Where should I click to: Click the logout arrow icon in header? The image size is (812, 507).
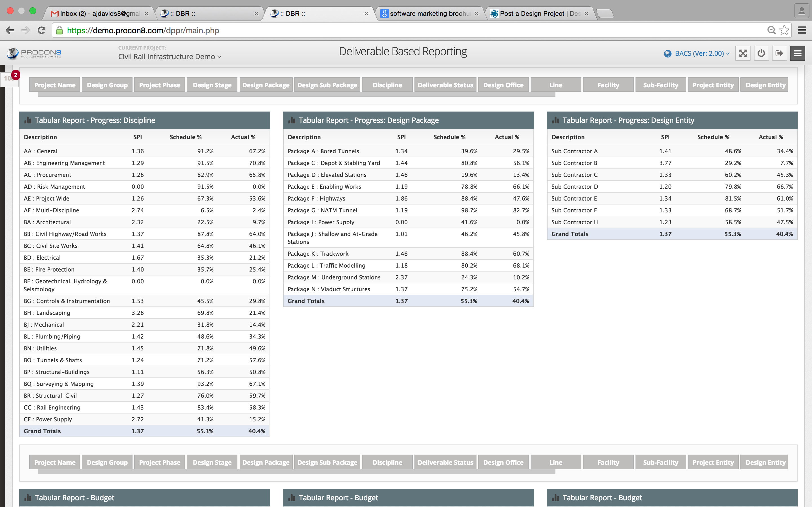(x=779, y=53)
